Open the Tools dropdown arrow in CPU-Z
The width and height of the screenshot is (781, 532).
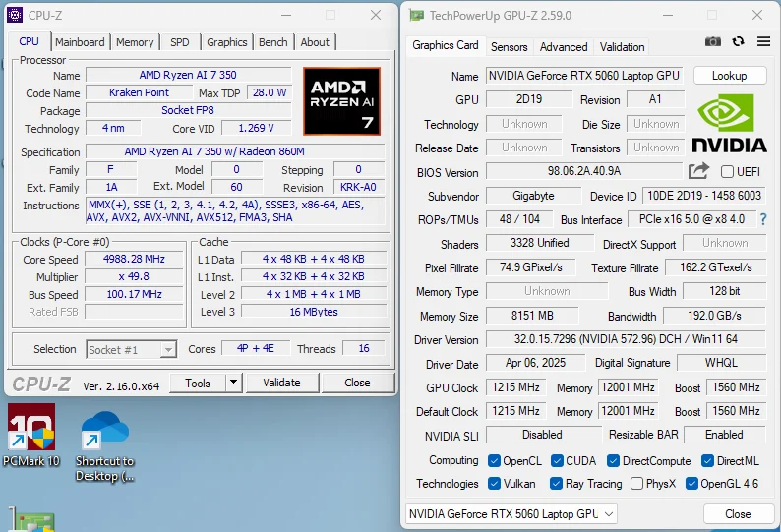233,383
